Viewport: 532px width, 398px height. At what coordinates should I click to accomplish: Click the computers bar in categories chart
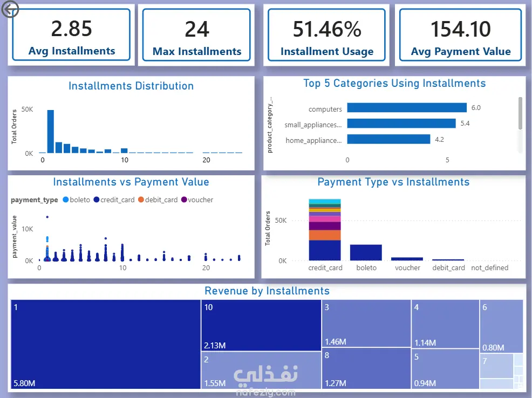coord(407,107)
